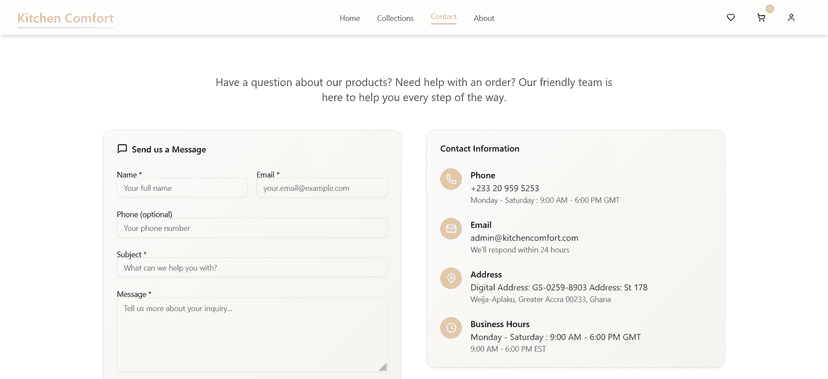828x379 pixels.
Task: Click the "Email *" form field label
Action: click(x=268, y=174)
